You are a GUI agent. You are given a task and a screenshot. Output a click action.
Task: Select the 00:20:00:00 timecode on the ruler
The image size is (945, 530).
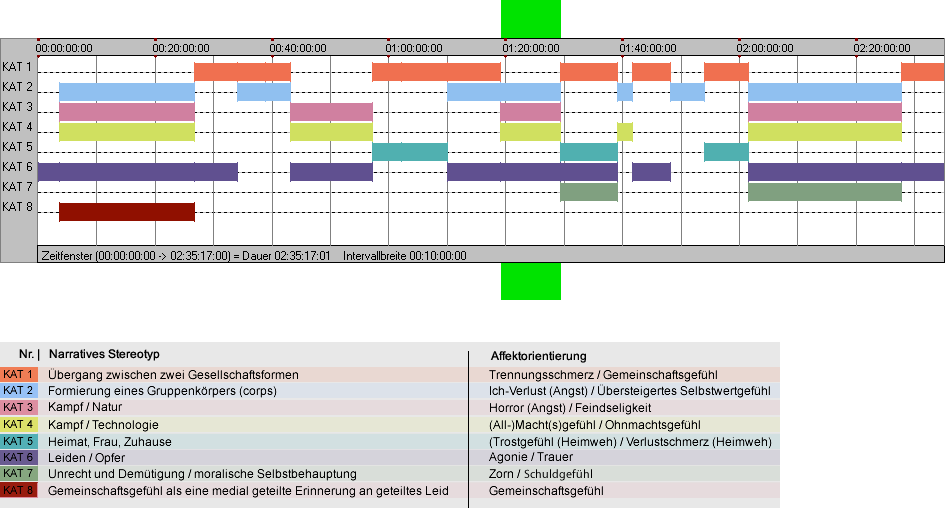click(x=181, y=48)
